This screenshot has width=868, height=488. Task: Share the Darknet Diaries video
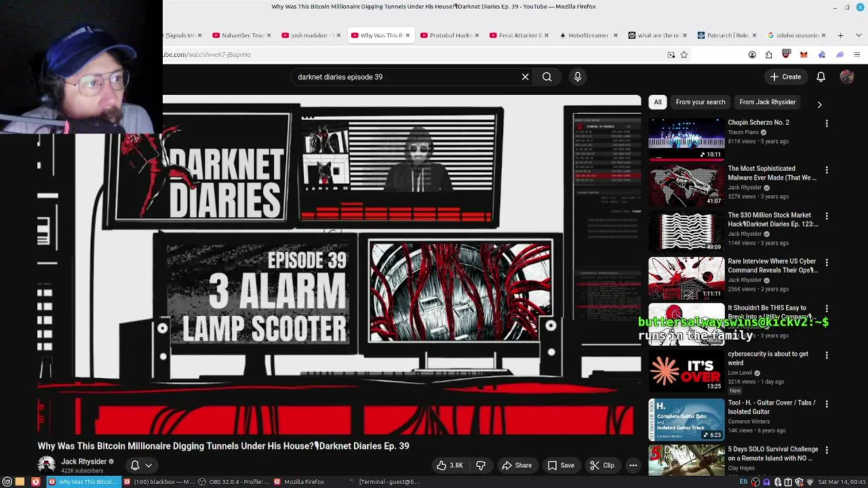click(x=517, y=466)
